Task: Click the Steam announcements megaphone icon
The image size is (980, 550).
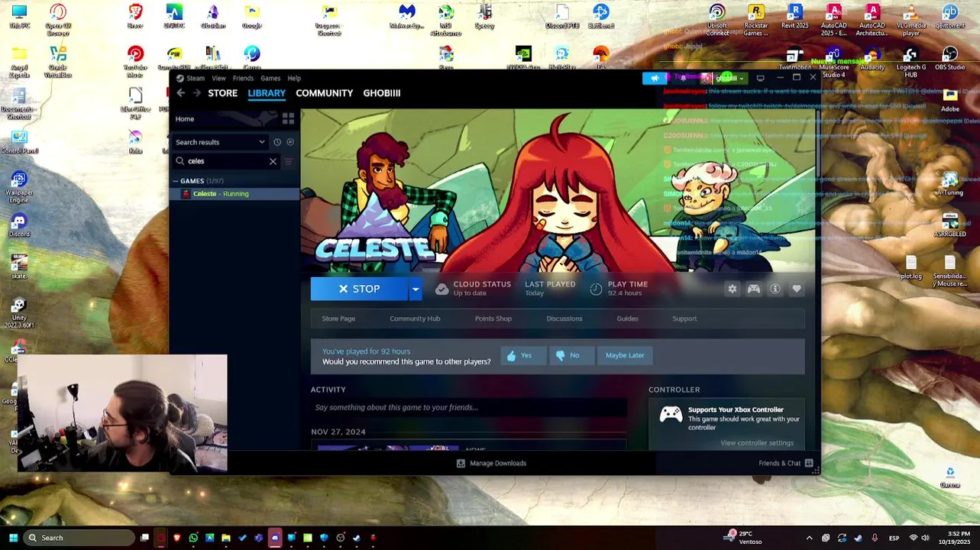Action: 655,78
